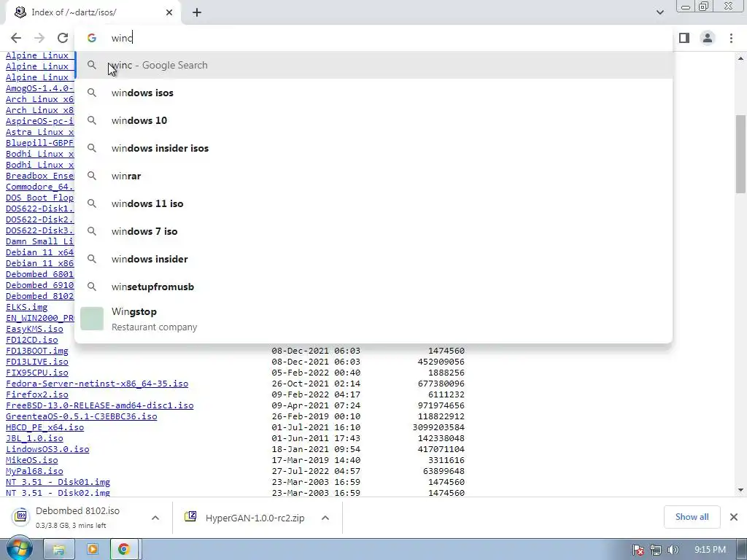Pick the 'windows insider isos' suggestion
Image resolution: width=747 pixels, height=560 pixels.
pos(373,148)
